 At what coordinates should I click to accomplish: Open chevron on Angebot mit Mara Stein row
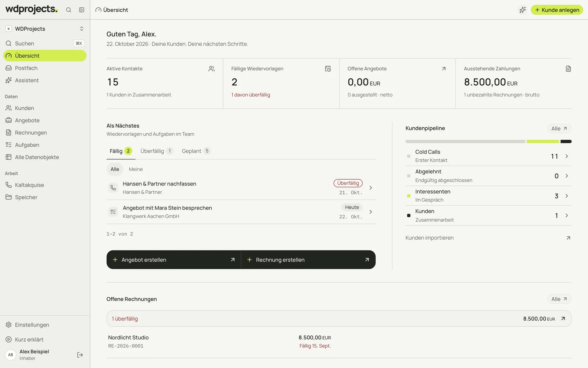point(370,212)
